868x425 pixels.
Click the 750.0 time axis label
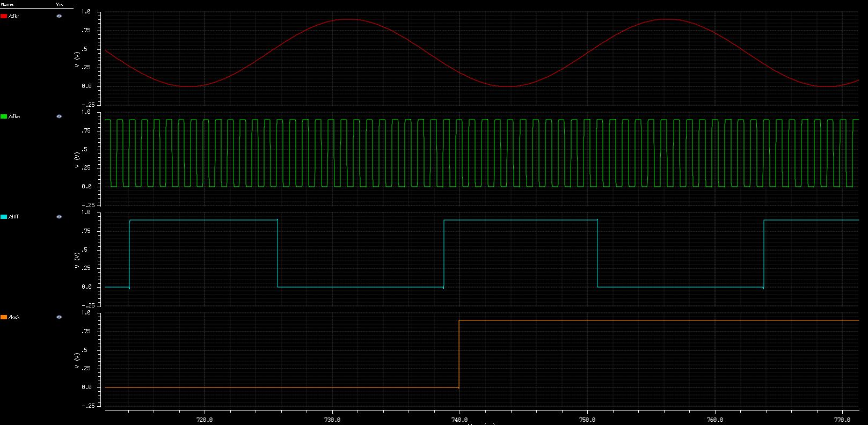coord(587,420)
